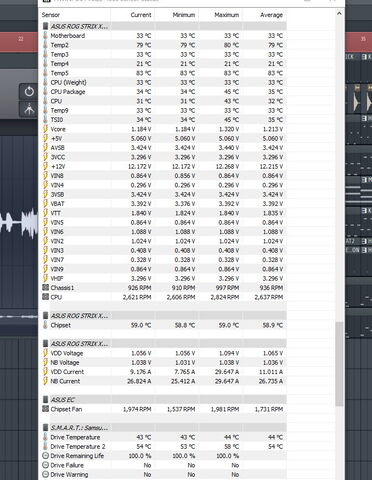
Task: Select the VIN3 voltage row
Action: click(x=164, y=250)
